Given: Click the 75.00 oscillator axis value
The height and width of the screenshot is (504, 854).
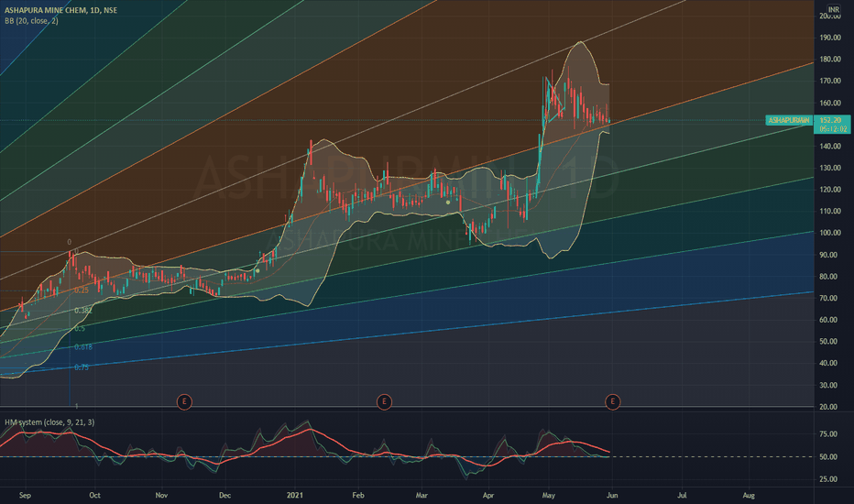Looking at the screenshot, I should coord(828,434).
